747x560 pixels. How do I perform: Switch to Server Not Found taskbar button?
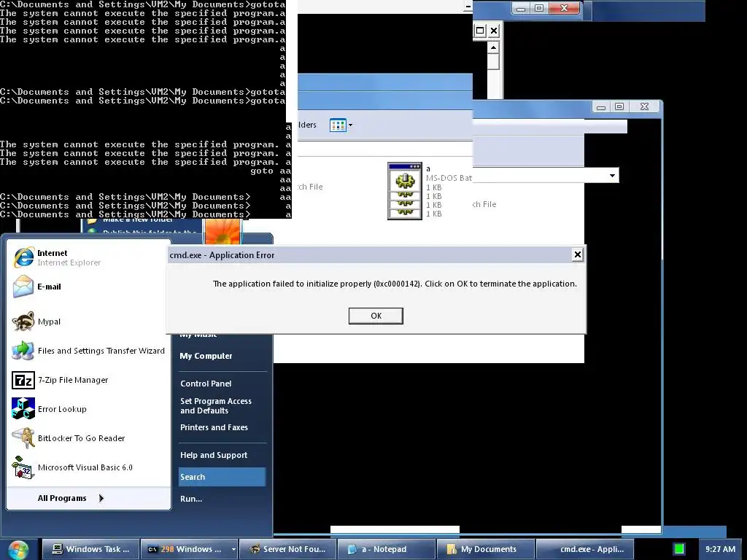coord(287,549)
